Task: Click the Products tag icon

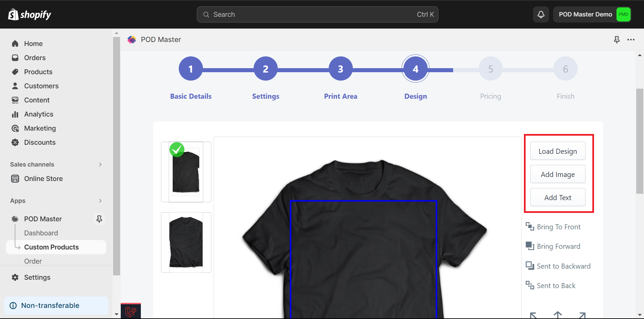Action: (x=15, y=72)
